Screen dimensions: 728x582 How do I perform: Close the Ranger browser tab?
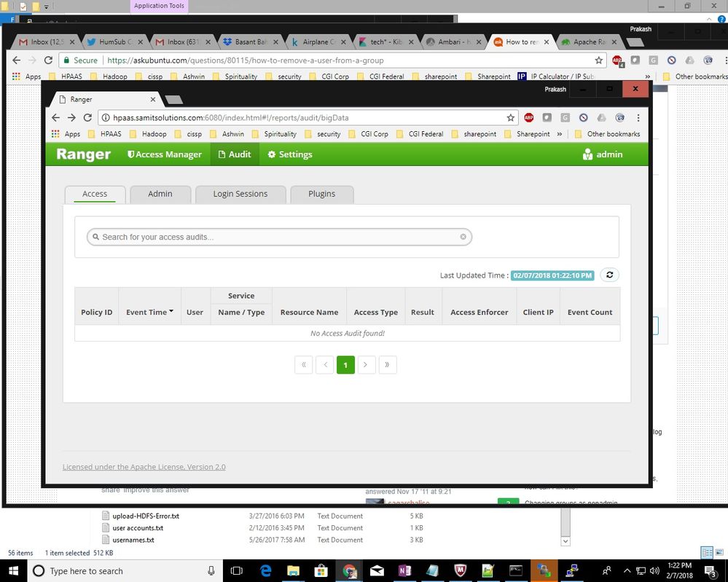click(x=153, y=99)
